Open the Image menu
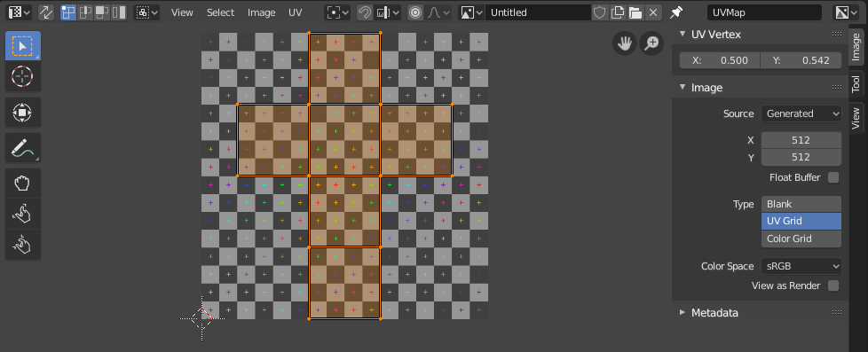The height and width of the screenshot is (352, 868). tap(261, 12)
